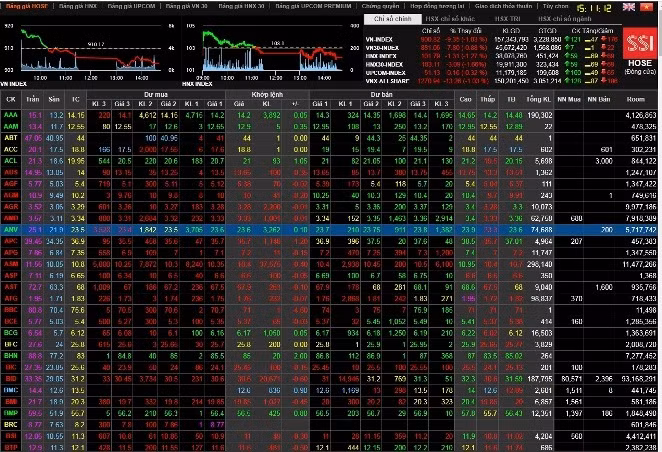Click AAA room value 4,126,863
The height and width of the screenshot is (452, 662).
pyautogui.click(x=641, y=115)
